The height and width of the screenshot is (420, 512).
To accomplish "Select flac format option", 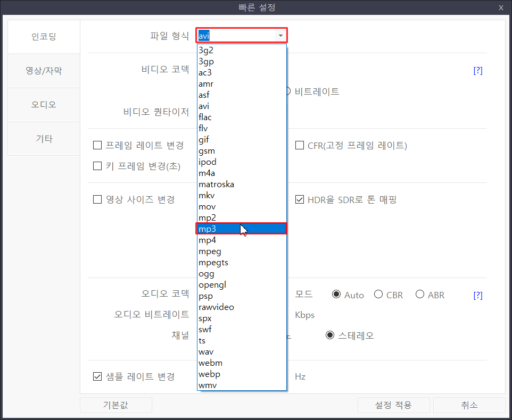I will [242, 117].
